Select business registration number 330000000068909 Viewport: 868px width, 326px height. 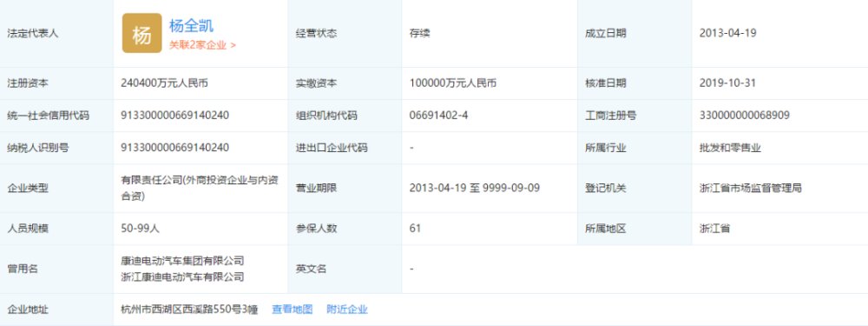coord(745,116)
